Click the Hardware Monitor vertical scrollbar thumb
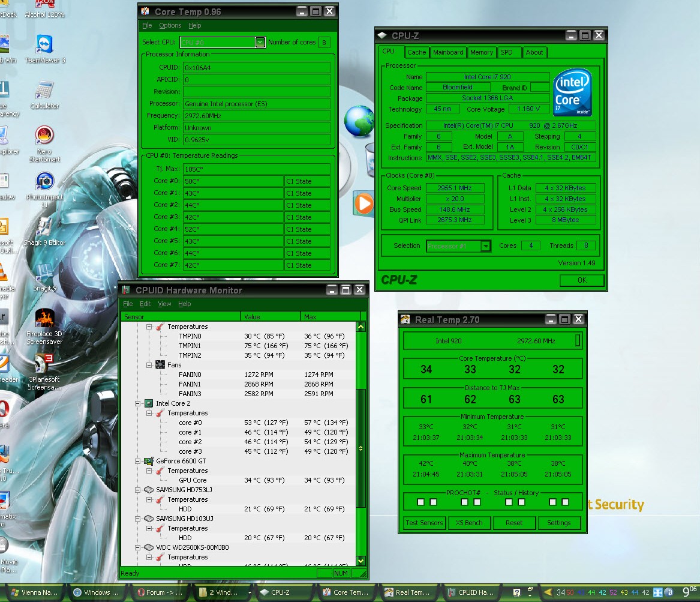700x602 pixels. [360, 448]
